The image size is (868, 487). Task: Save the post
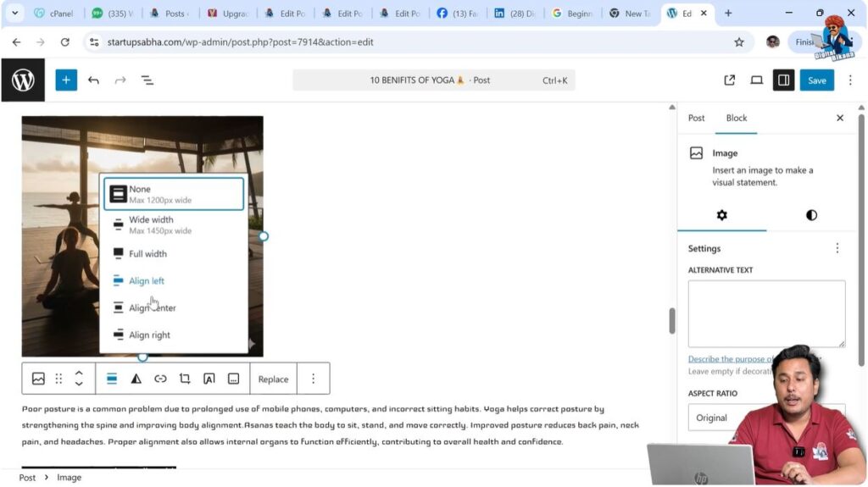[817, 80]
